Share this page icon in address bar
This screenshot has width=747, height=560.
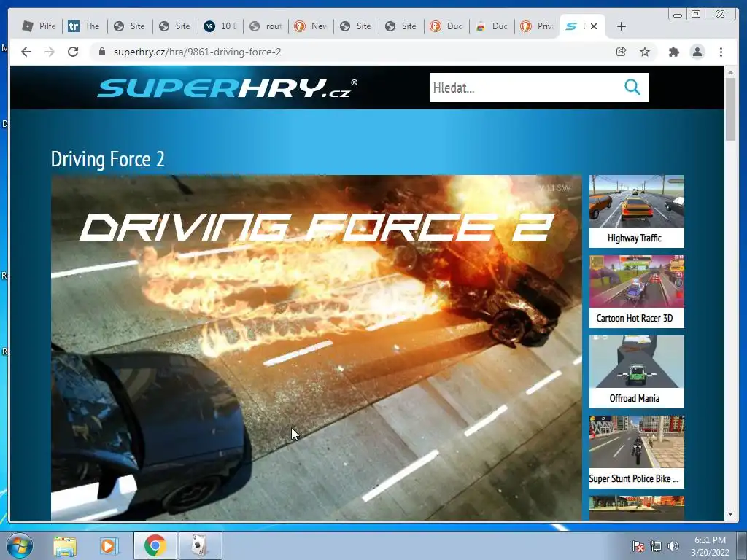[x=622, y=52]
